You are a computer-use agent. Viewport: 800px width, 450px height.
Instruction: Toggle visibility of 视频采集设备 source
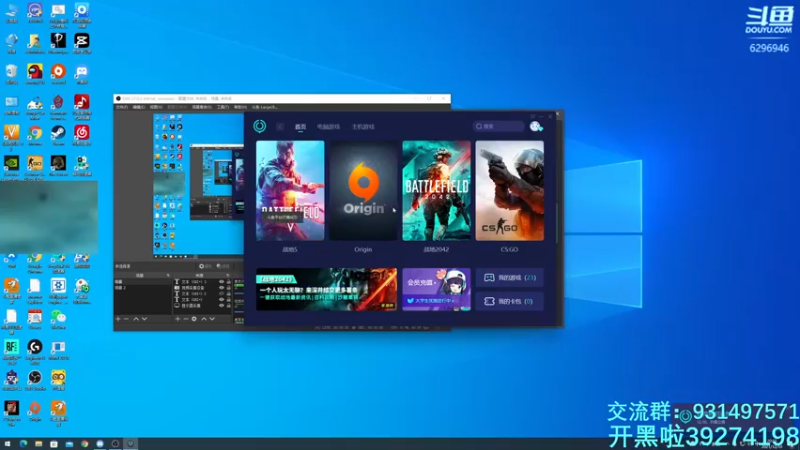[221, 288]
